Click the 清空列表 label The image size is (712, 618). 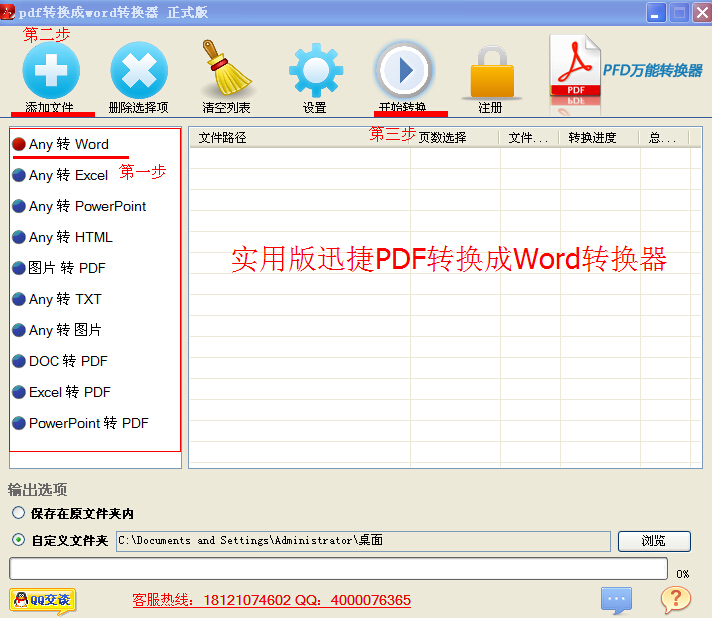[226, 108]
